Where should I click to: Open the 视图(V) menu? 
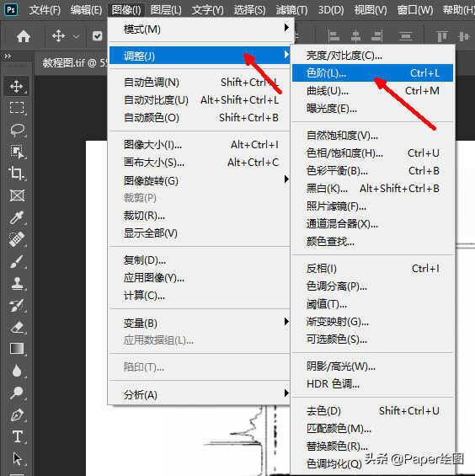(371, 10)
